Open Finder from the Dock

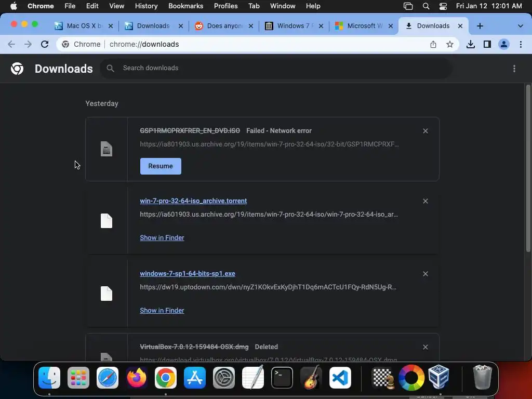click(49, 378)
